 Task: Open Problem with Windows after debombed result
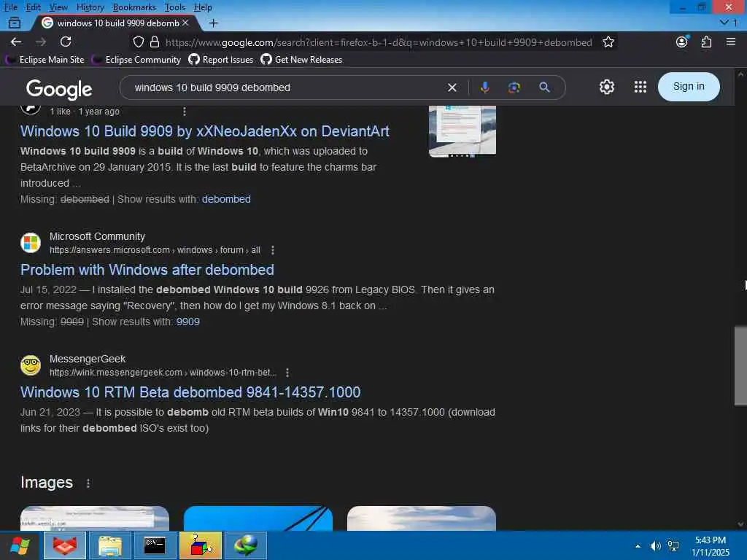[147, 270]
